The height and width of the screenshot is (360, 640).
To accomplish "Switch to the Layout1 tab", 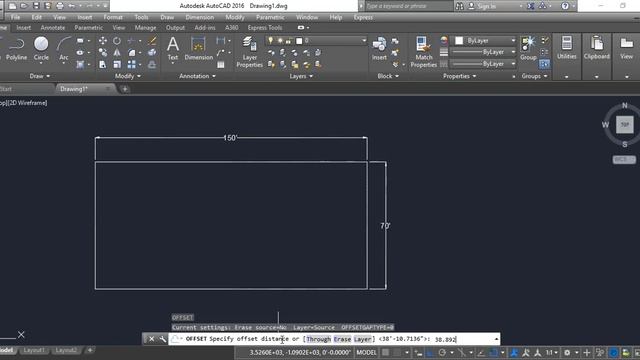I will 33,350.
